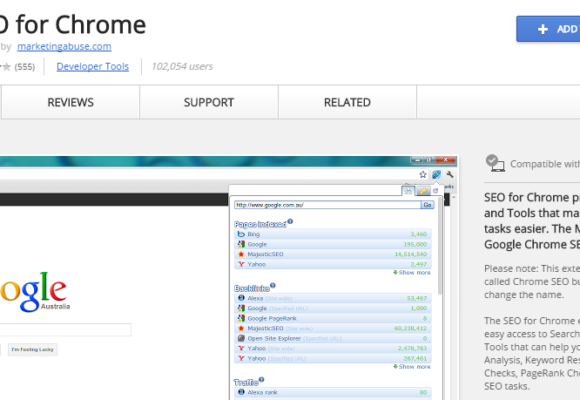Click the URL field showing http://www.google.com.au/
The height and width of the screenshot is (400, 580).
pyautogui.click(x=327, y=205)
